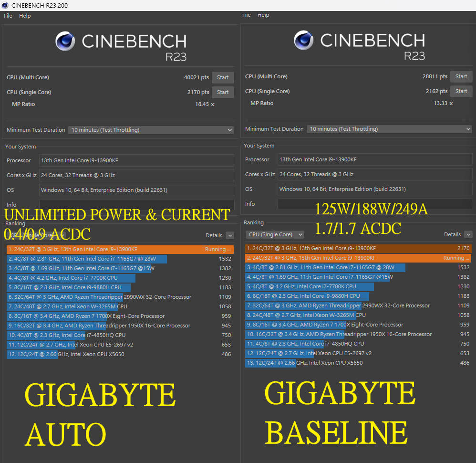Image resolution: width=476 pixels, height=463 pixels.
Task: Open the Help menu in left window
Action: (25, 16)
